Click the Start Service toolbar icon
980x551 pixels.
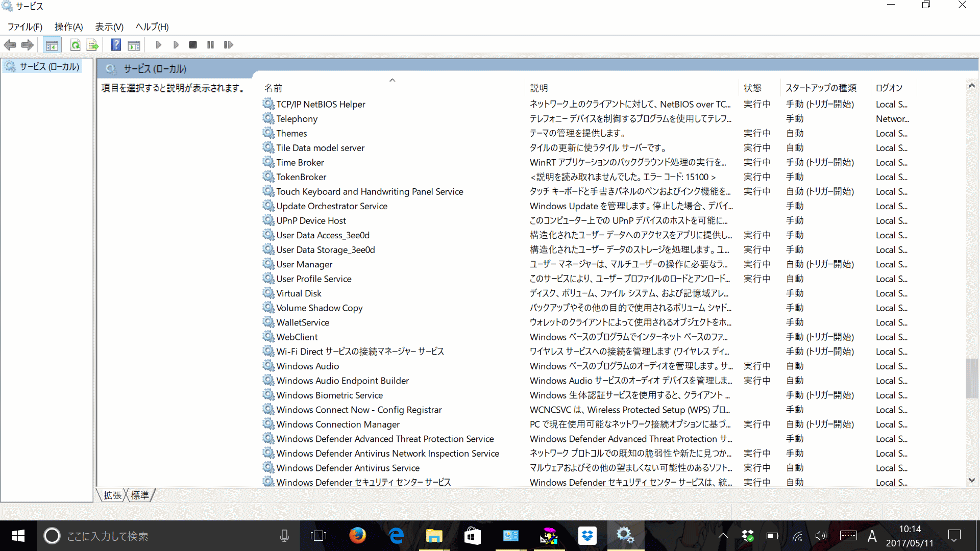pos(158,44)
